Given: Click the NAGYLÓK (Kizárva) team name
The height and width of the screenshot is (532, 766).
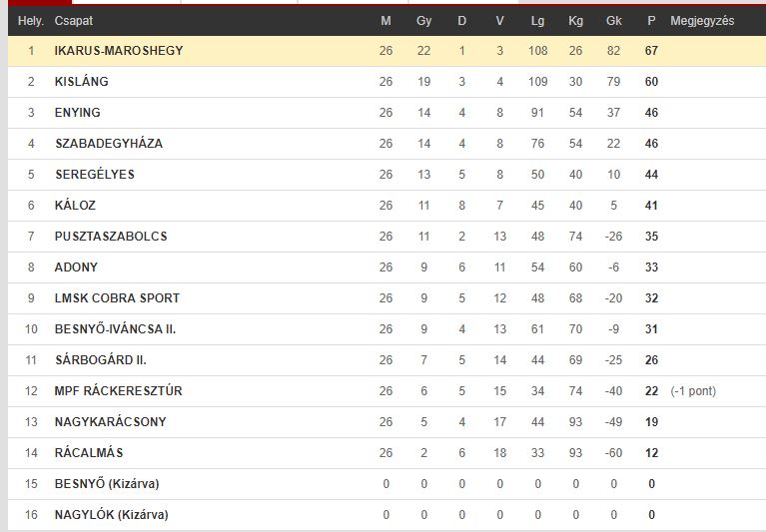Looking at the screenshot, I should click(112, 515).
